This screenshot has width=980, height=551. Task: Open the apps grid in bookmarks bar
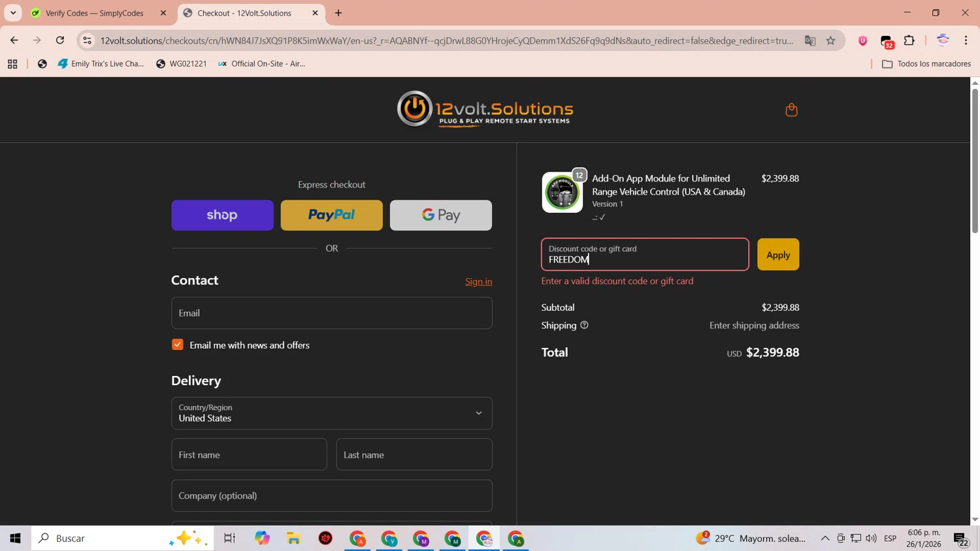click(12, 64)
